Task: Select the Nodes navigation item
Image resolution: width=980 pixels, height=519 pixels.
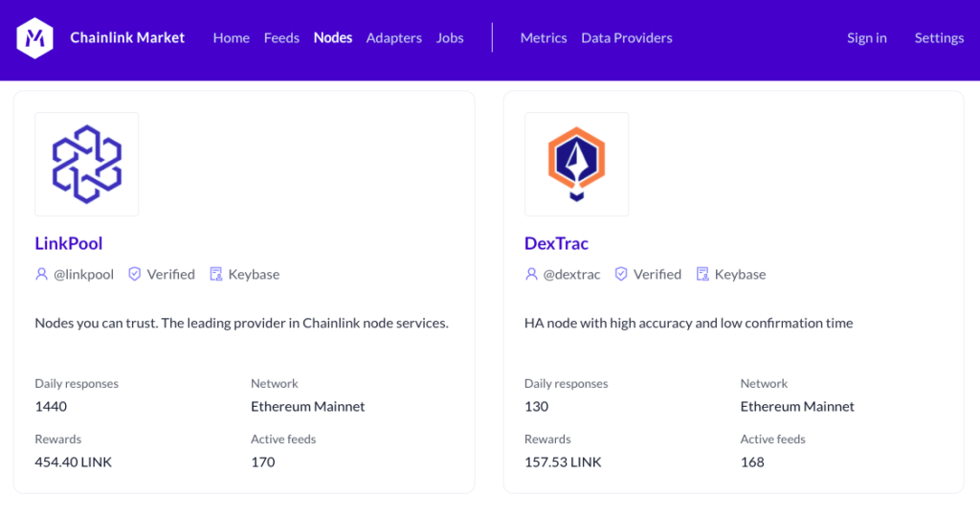Action: tap(333, 38)
